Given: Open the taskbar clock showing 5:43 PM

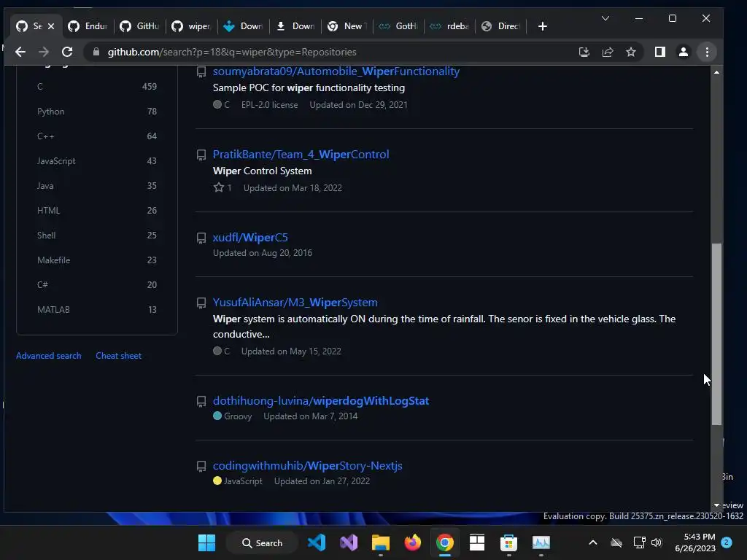Looking at the screenshot, I should (x=695, y=542).
